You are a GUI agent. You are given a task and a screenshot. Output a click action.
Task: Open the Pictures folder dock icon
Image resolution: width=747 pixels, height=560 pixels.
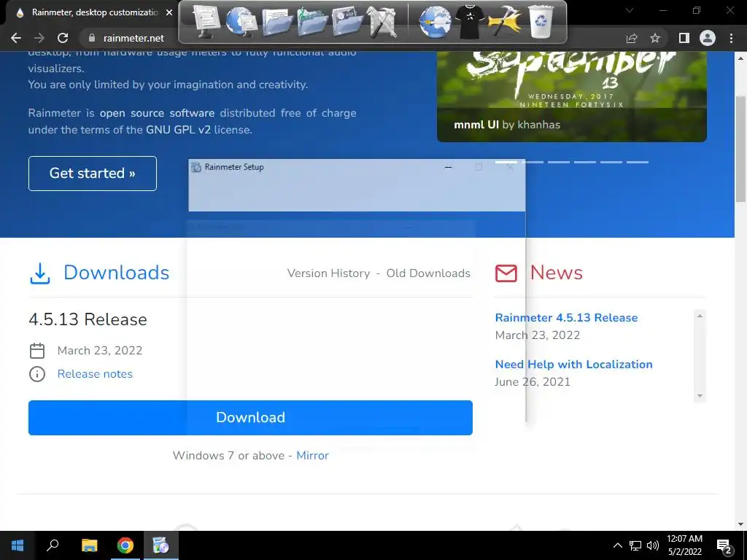[347, 21]
